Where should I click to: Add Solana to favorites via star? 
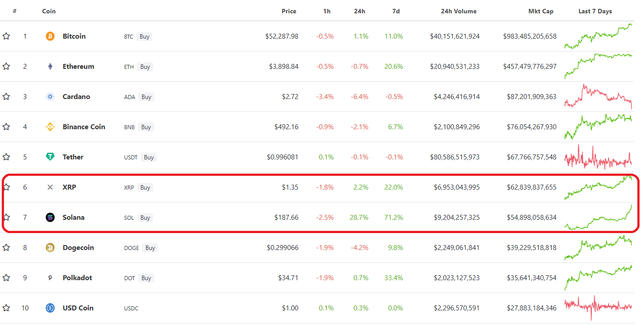[x=6, y=218]
